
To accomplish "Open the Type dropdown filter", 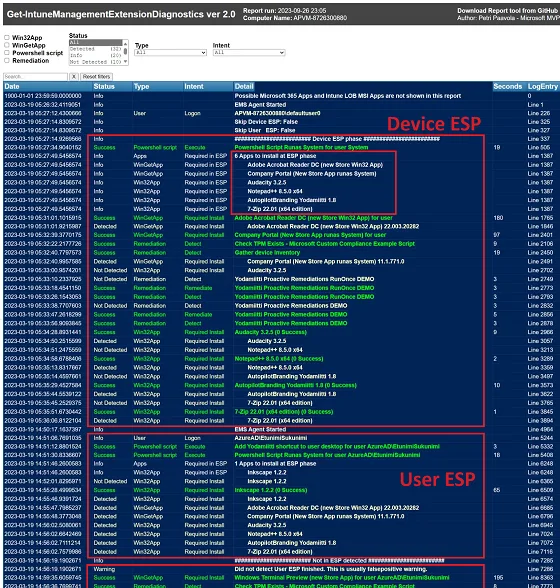I will (170, 52).
